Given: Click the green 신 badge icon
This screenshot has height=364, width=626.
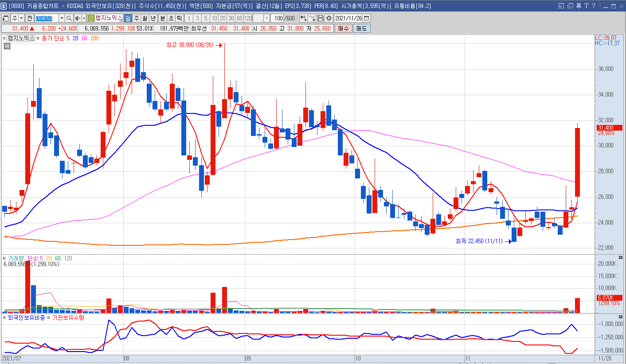Looking at the screenshot, I should 91,18.
